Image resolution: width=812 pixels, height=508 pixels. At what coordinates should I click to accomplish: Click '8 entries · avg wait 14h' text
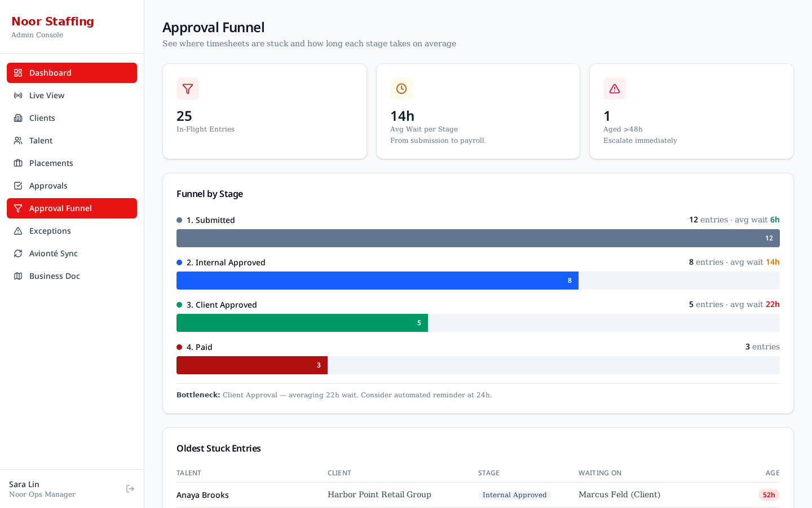pos(734,262)
